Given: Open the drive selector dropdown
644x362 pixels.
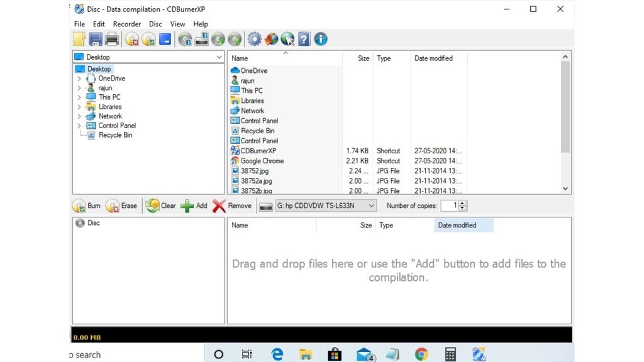Looking at the screenshot, I should [x=371, y=205].
